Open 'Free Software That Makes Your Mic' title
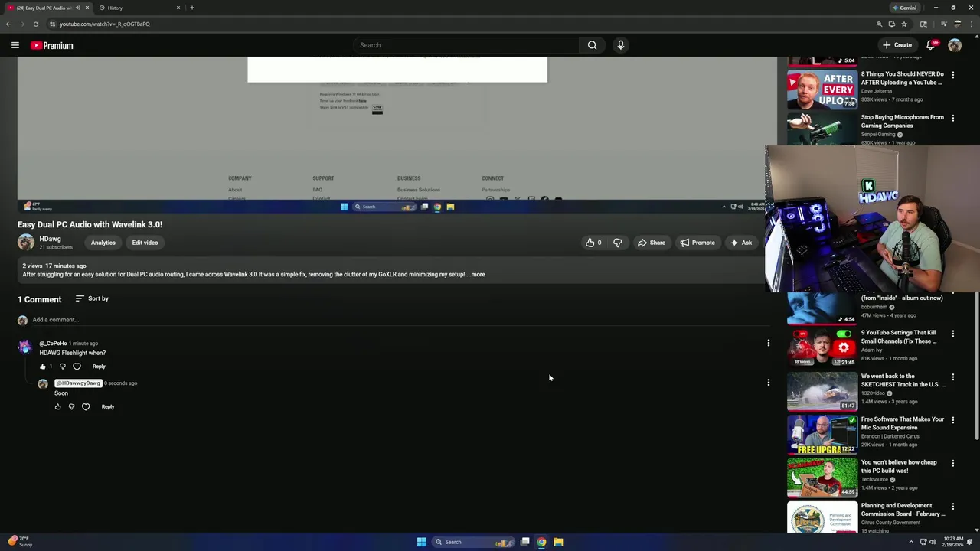980x551 pixels. [903, 423]
